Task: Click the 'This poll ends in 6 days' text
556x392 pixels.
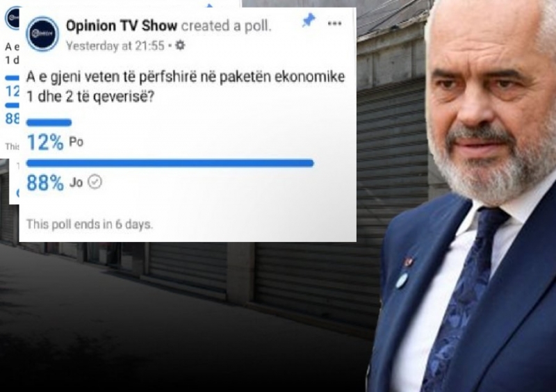Action: tap(90, 224)
